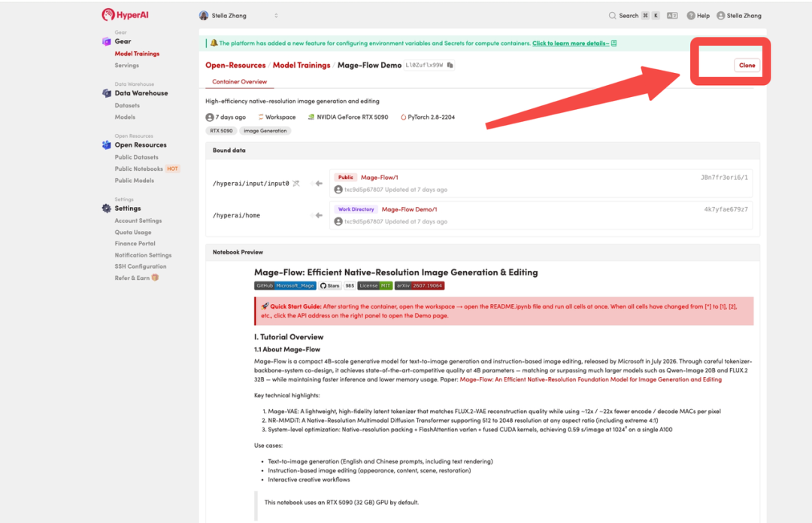This screenshot has width=812, height=523.
Task: Click the purple Gear section icon in sidebar
Action: click(107, 41)
